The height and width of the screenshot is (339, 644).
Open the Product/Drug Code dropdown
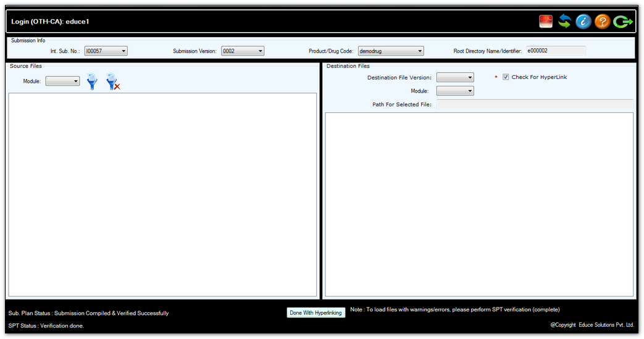click(390, 51)
